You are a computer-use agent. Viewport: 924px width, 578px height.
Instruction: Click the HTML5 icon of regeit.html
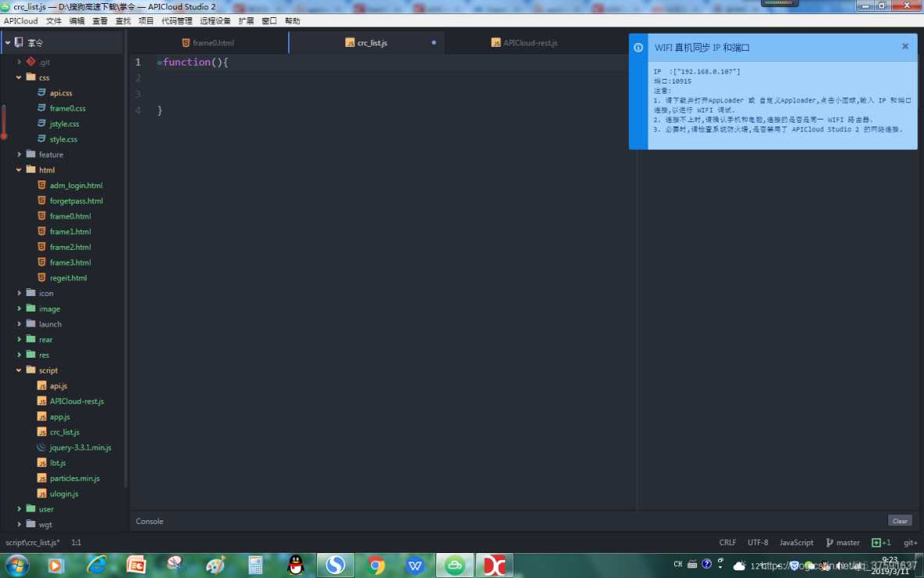[42, 278]
